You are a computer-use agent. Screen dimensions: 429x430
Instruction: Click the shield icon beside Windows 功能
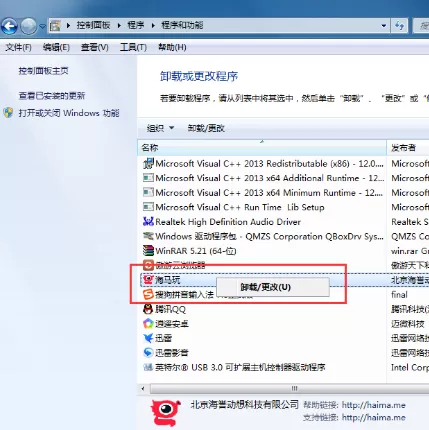[x=8, y=113]
